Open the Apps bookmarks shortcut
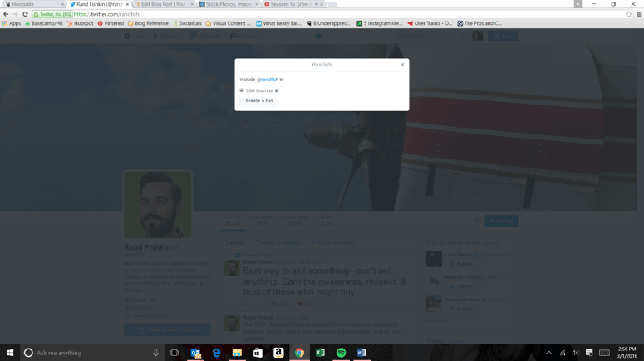The height and width of the screenshot is (361, 644). [x=12, y=23]
